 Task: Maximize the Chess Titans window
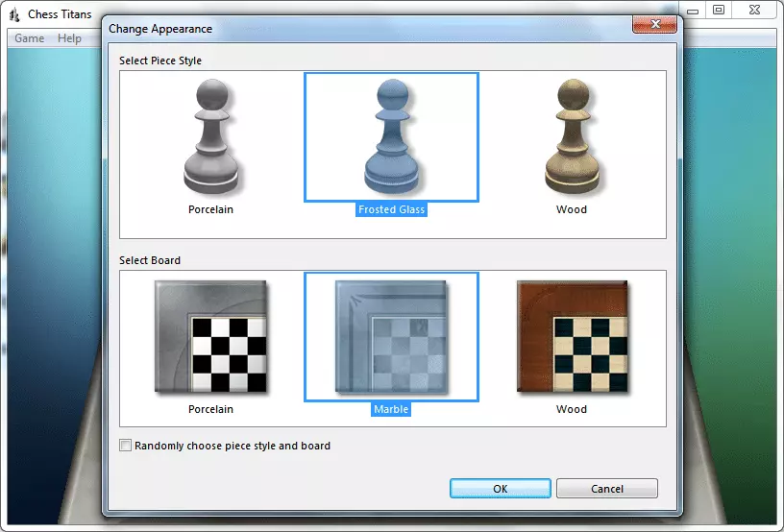tap(719, 10)
